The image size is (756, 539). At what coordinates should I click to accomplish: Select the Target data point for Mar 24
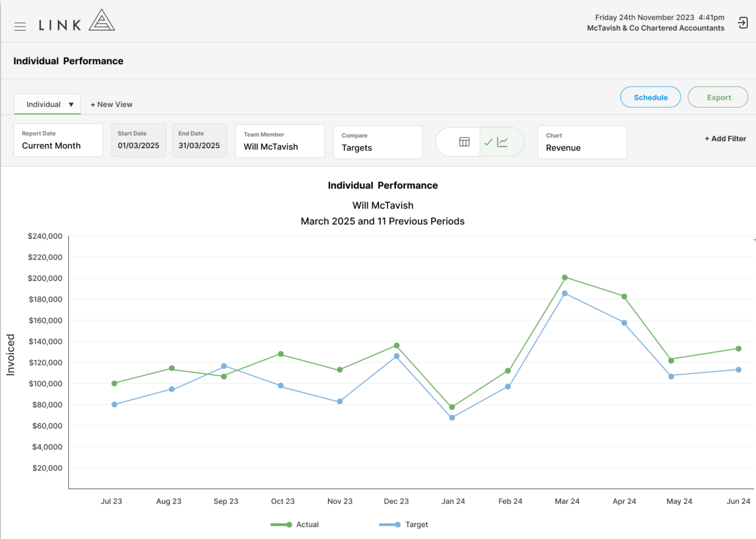pyautogui.click(x=565, y=294)
